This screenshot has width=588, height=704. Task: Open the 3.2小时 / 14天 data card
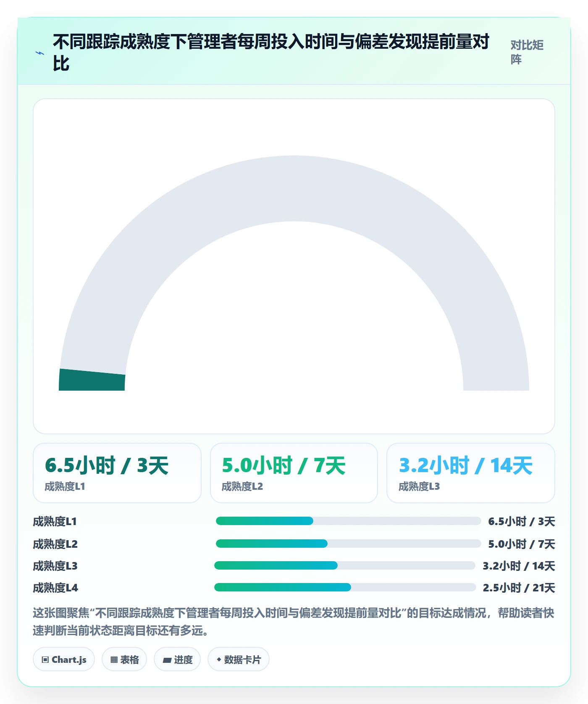(471, 473)
